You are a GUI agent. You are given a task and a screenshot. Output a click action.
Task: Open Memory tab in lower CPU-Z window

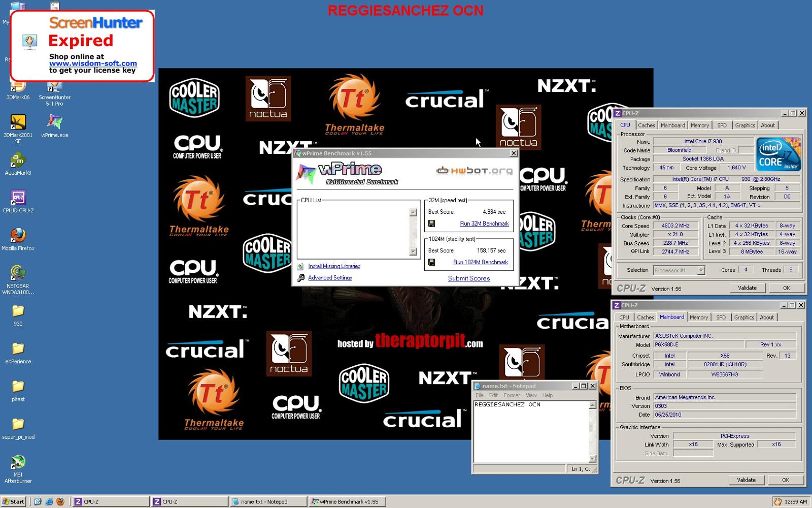pyautogui.click(x=698, y=317)
